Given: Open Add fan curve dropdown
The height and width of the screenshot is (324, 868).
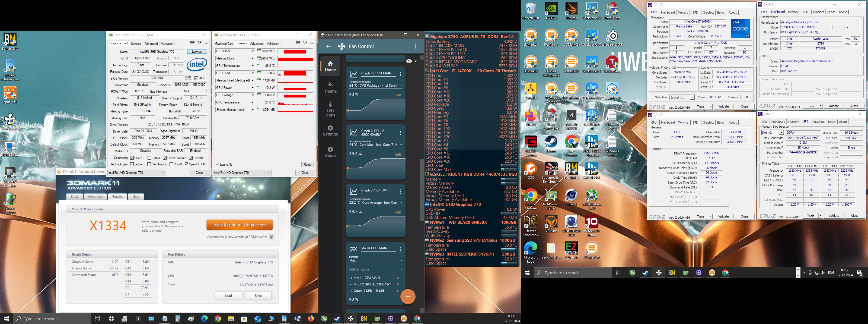Looking at the screenshot, I should pos(376,269).
